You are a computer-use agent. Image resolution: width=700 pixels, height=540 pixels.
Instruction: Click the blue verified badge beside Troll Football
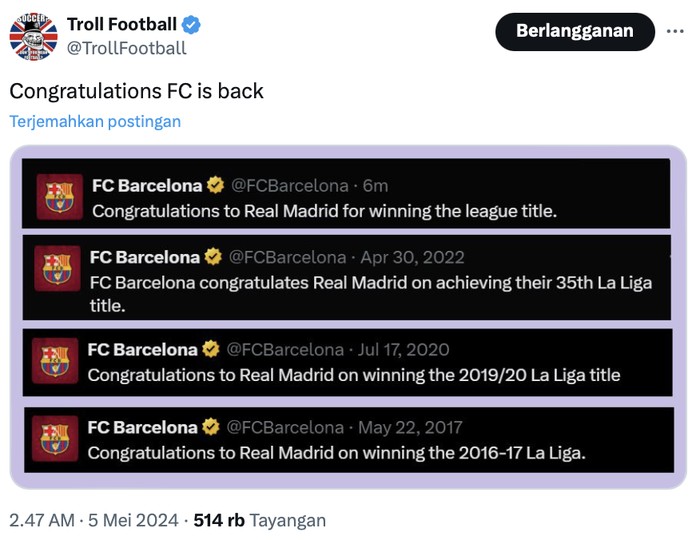191,24
